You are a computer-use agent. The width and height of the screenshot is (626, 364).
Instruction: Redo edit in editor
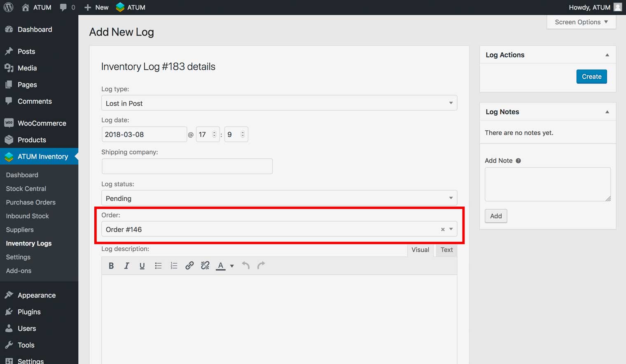(x=261, y=266)
